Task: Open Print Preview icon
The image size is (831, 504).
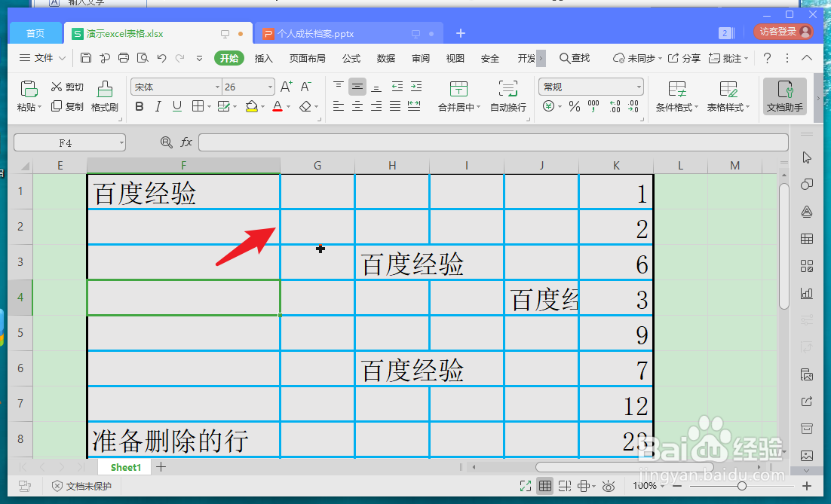Action: click(143, 58)
